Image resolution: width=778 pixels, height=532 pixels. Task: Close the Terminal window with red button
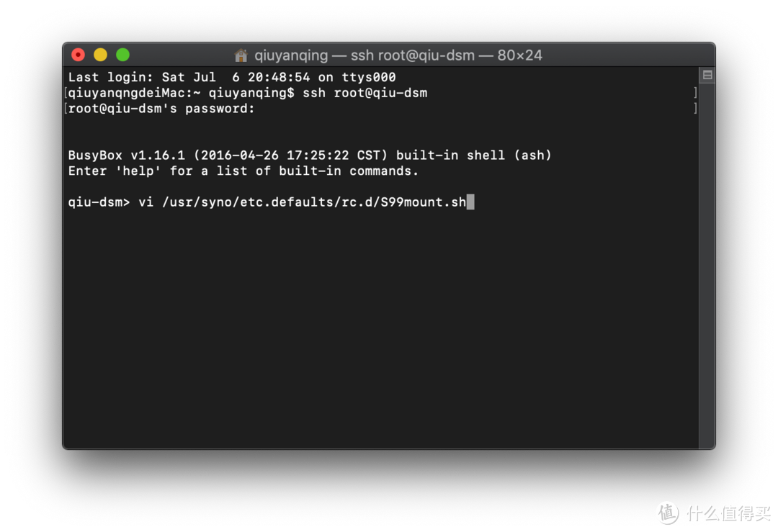coord(79,55)
